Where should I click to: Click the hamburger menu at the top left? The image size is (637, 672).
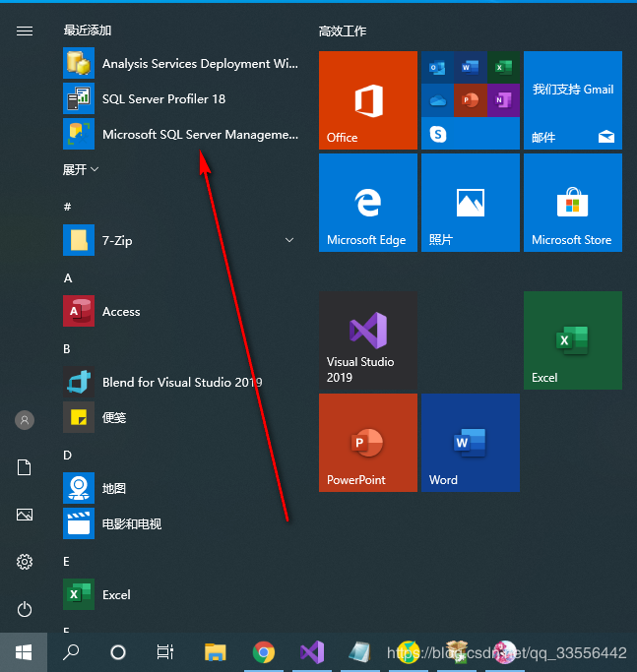25,31
